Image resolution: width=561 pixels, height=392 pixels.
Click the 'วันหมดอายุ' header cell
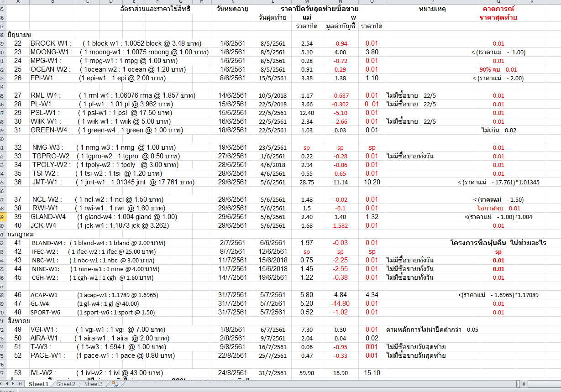tap(233, 9)
